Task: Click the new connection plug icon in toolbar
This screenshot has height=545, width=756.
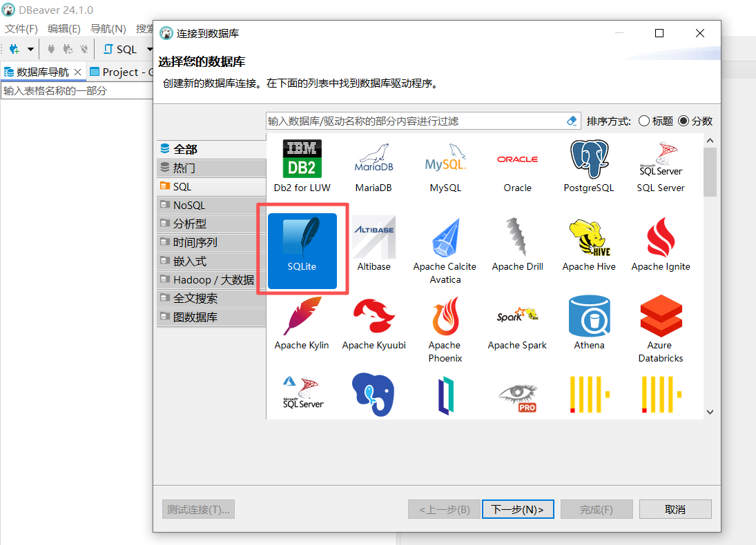Action: 14,49
